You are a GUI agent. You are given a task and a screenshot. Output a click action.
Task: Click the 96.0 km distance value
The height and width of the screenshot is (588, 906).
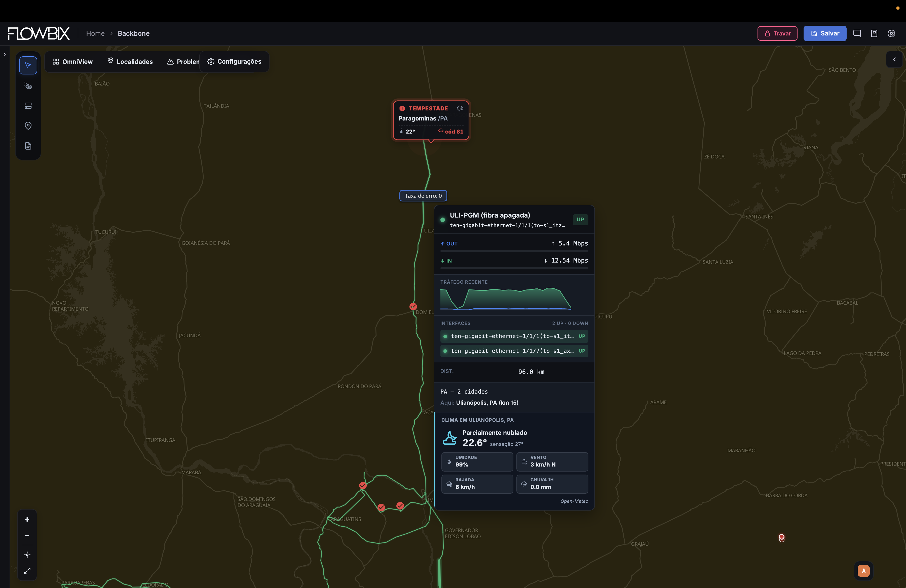coord(531,372)
